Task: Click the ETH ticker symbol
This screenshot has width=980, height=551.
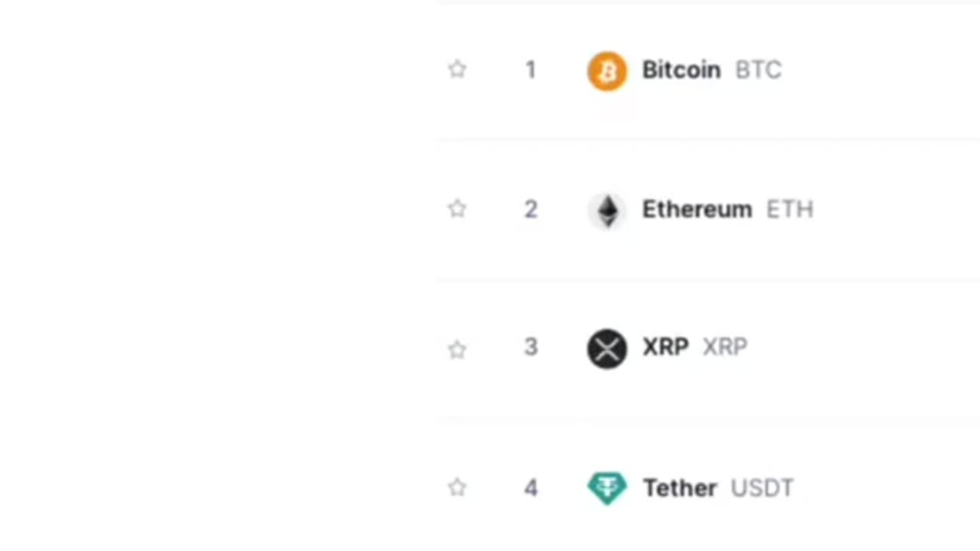Action: point(789,209)
